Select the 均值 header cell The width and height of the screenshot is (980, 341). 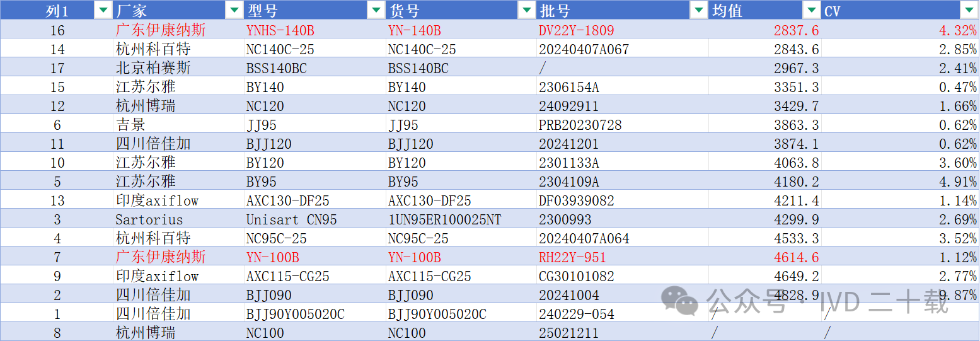765,10
